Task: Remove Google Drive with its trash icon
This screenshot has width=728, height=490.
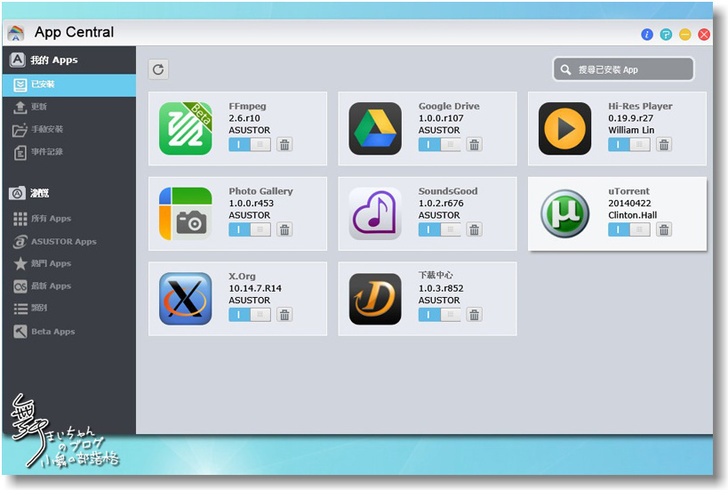Action: tap(474, 144)
